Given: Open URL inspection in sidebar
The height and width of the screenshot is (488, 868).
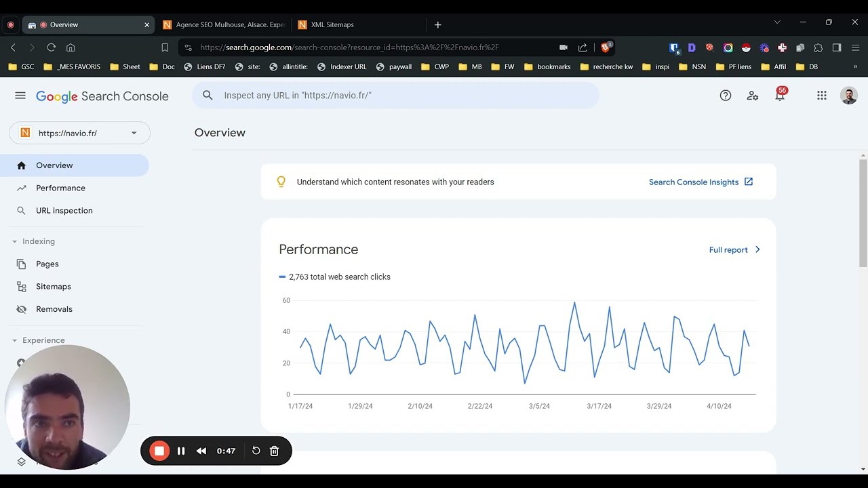Looking at the screenshot, I should point(75,211).
